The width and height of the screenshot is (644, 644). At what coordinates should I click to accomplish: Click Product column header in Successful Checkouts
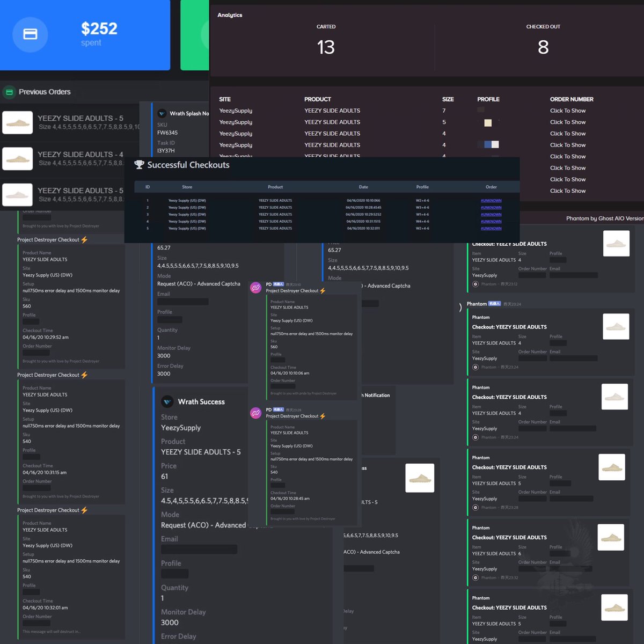coord(275,187)
